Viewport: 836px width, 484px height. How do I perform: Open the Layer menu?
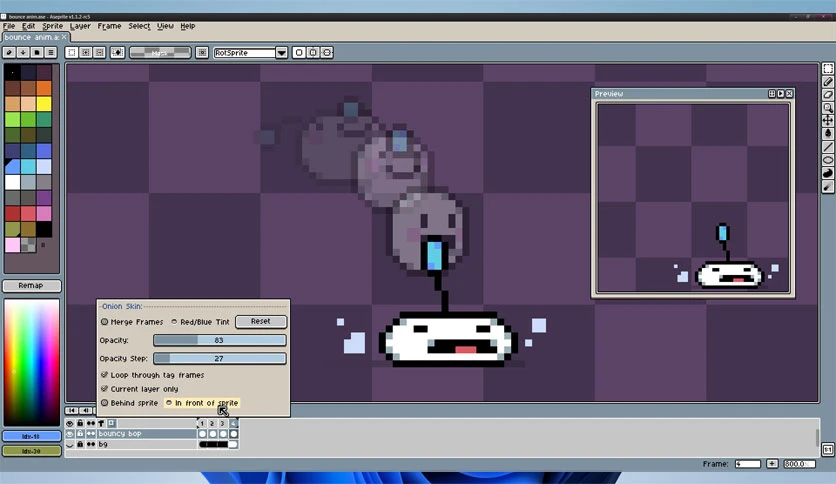(80, 26)
